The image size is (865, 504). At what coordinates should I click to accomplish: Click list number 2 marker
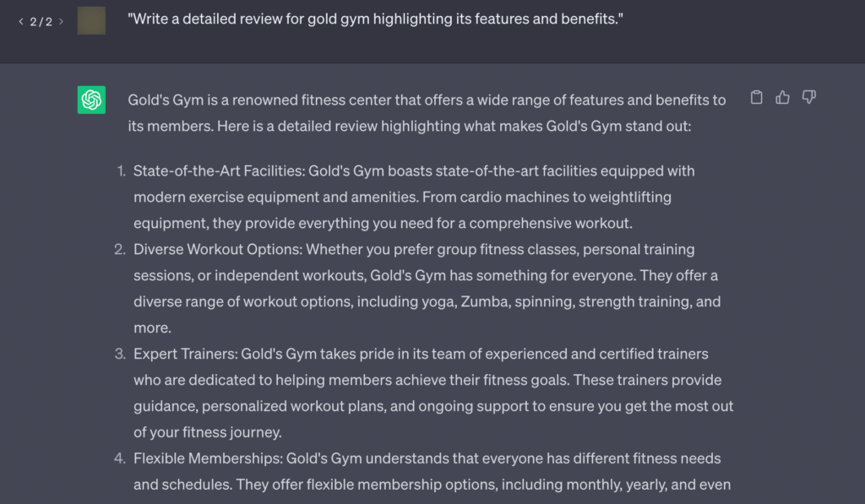[120, 249]
